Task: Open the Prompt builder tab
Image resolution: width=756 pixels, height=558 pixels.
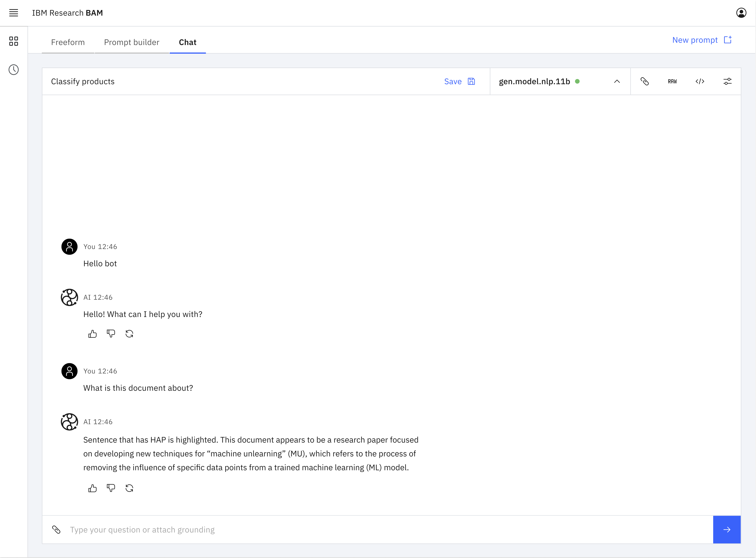Action: (x=132, y=42)
